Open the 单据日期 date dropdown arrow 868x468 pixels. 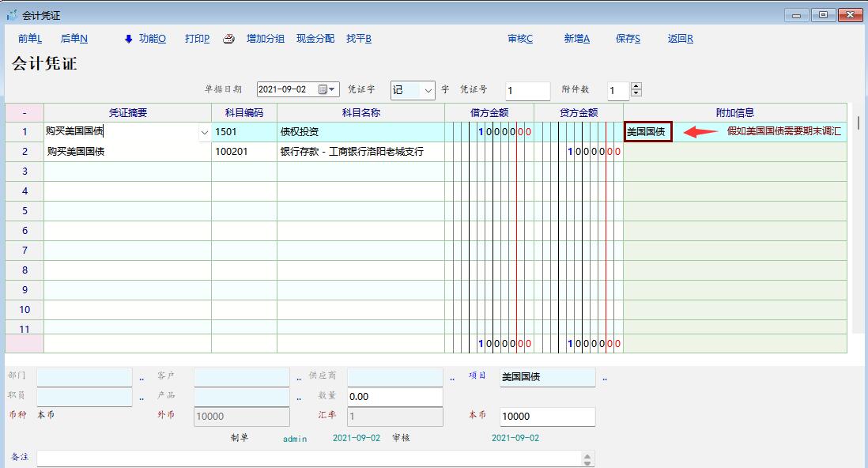click(334, 90)
